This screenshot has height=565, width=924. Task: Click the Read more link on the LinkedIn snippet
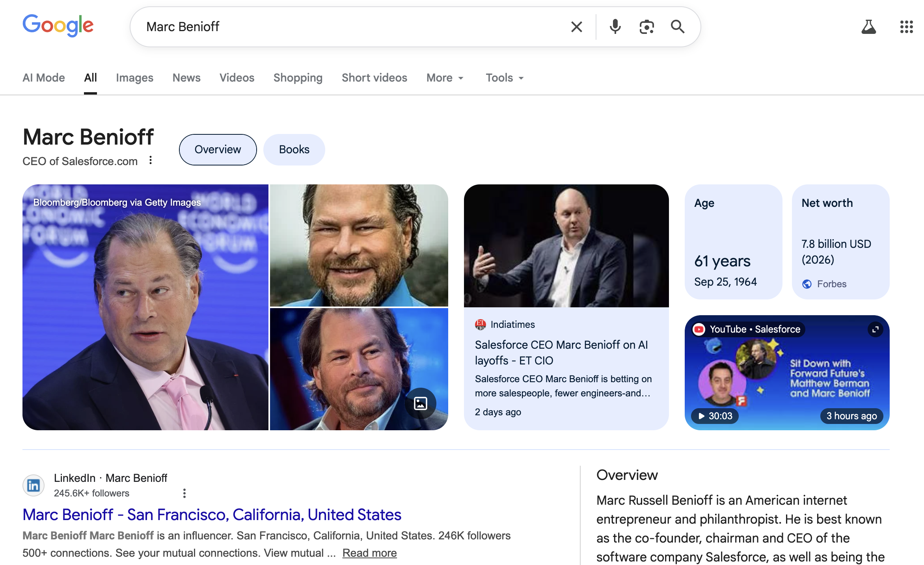pyautogui.click(x=369, y=553)
